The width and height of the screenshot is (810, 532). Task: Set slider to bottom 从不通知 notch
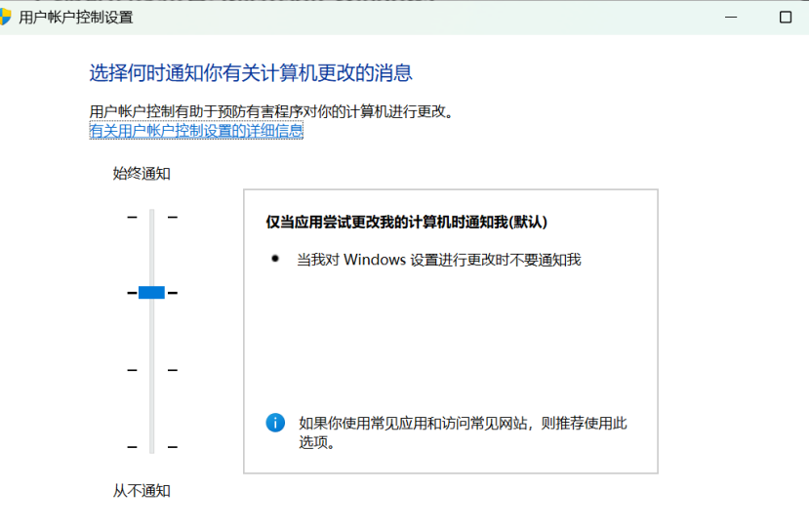[152, 447]
